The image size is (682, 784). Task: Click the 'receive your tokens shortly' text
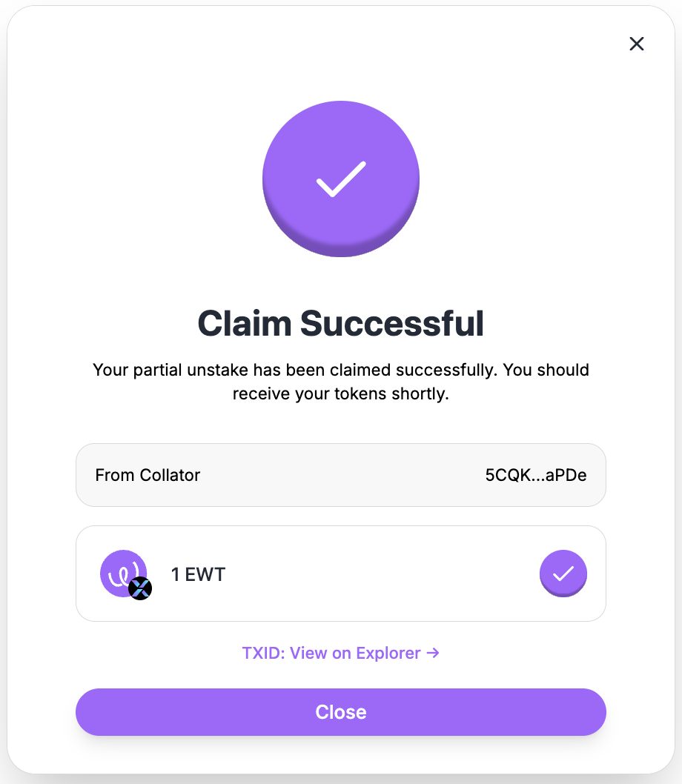tap(341, 393)
